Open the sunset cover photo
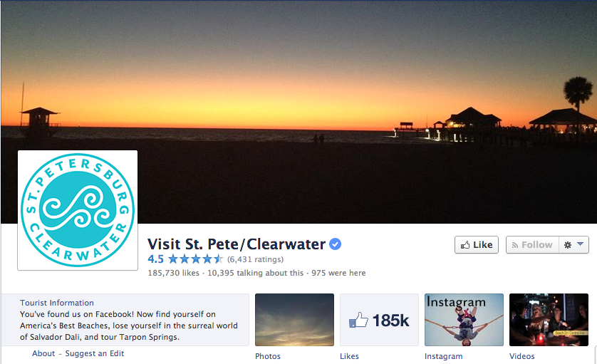 click(298, 76)
